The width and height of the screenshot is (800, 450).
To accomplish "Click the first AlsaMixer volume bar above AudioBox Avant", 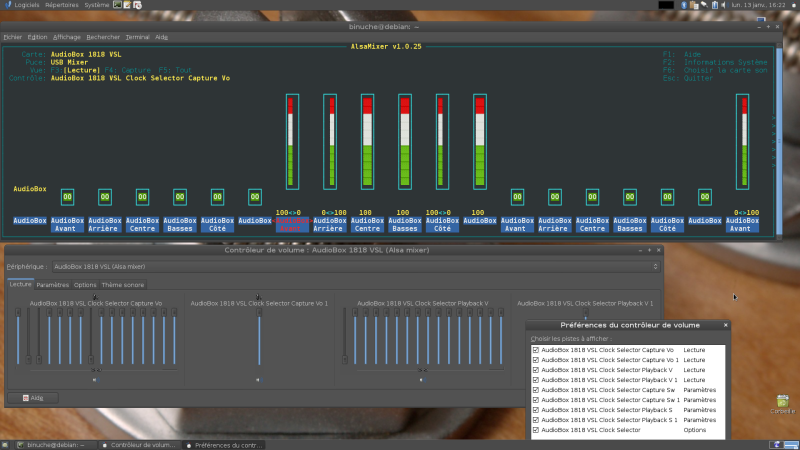I will [x=292, y=141].
